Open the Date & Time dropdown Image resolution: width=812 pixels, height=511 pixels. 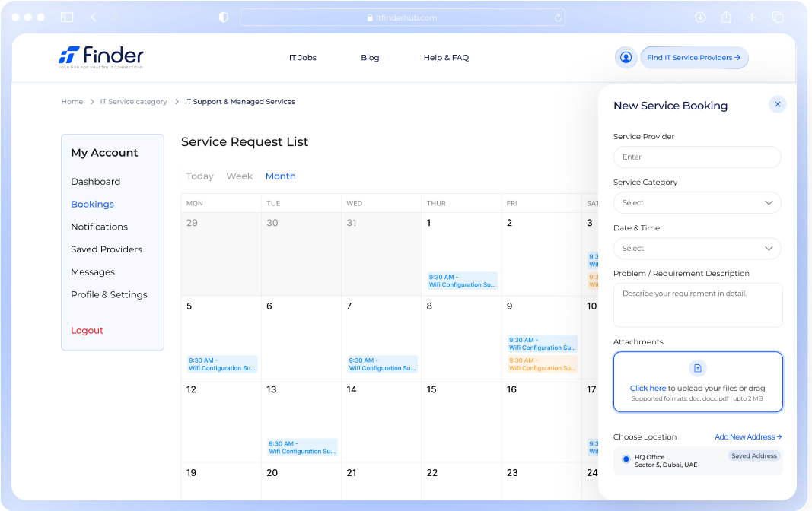click(697, 248)
